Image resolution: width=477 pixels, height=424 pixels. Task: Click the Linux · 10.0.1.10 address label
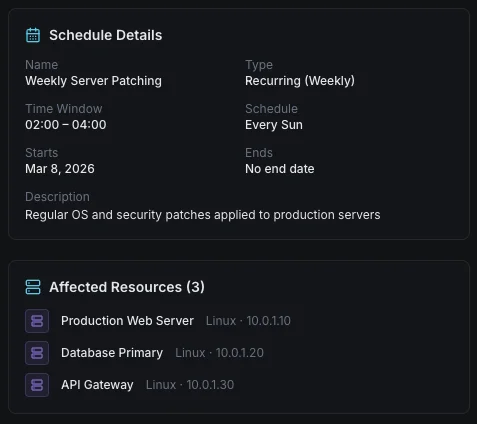248,321
